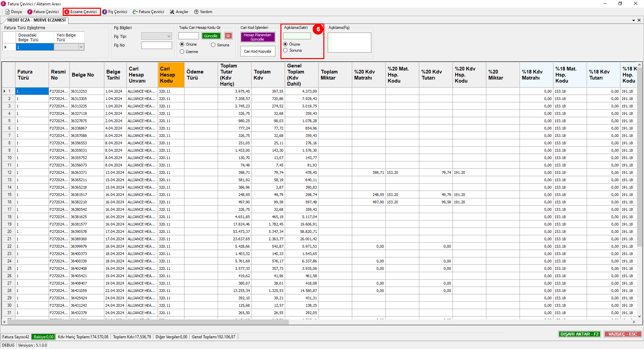Screen dimensions: 644x349
Task: Open the Fiş Tipi dropdown
Action: click(x=156, y=36)
